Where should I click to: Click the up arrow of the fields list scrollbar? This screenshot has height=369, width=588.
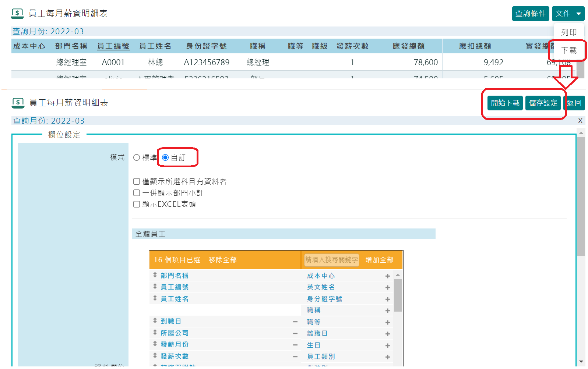pos(398,275)
